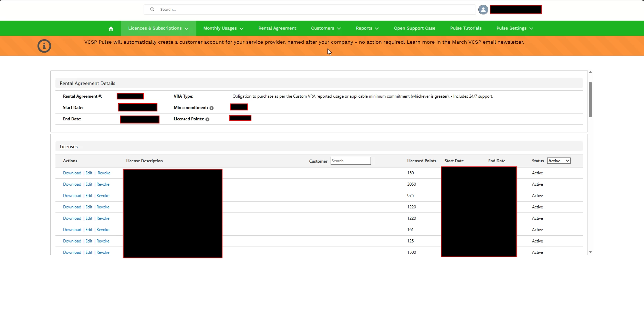Expand the Licences & Subscriptions menu
Viewport: 644px width, 315px height.
pos(158,28)
